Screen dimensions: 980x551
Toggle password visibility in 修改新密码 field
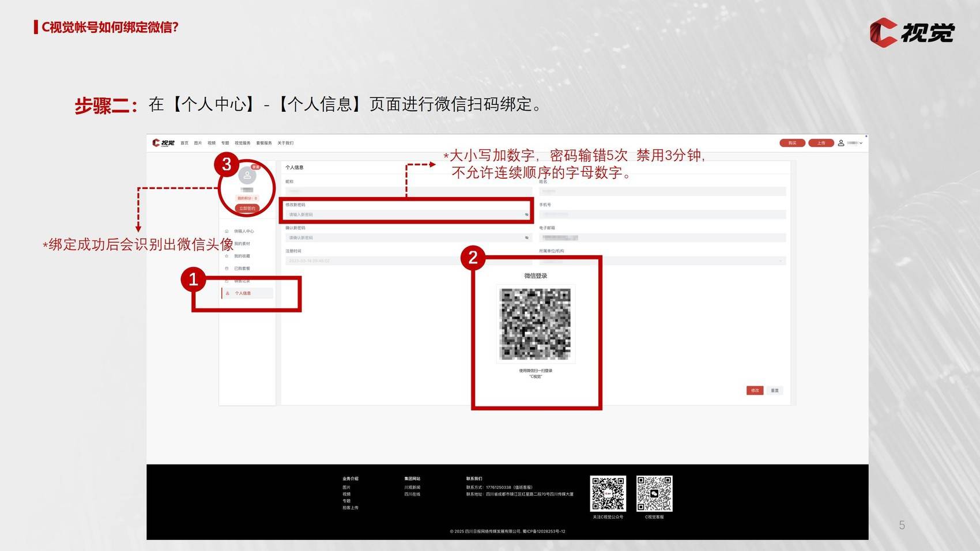click(x=526, y=214)
